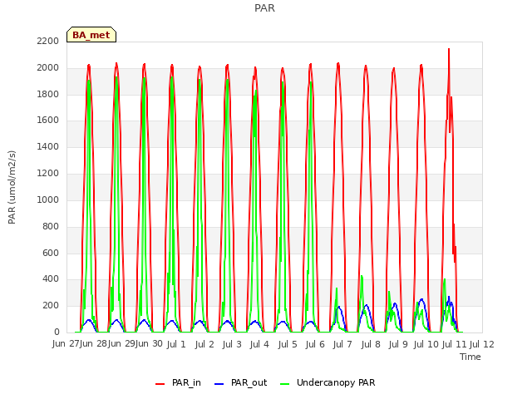
Task: Click the 400 y-axis tick label
Action: pyautogui.click(x=51, y=279)
